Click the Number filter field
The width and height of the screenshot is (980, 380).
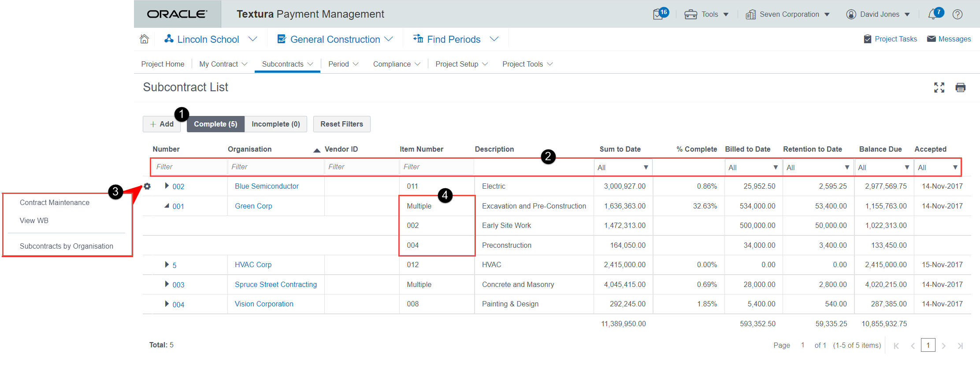(x=189, y=167)
